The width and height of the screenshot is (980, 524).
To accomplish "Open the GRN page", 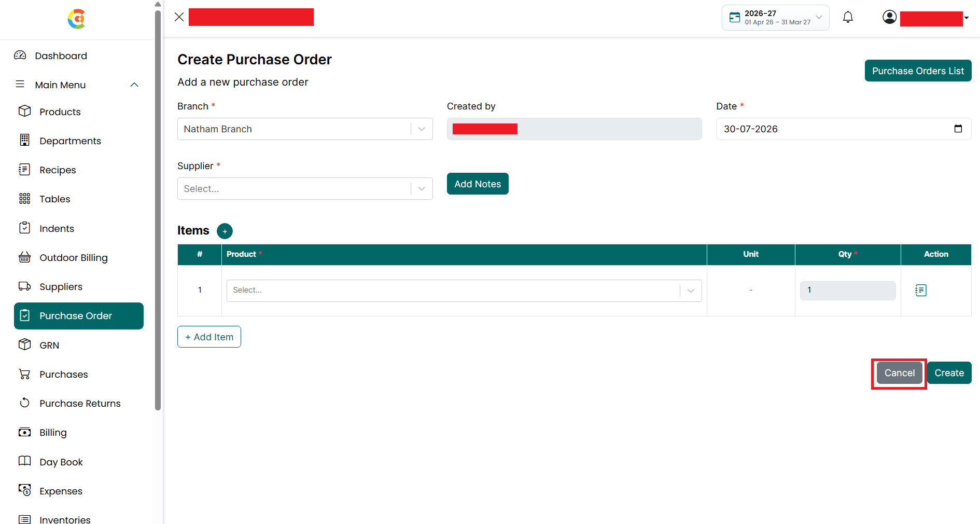I will [x=49, y=345].
